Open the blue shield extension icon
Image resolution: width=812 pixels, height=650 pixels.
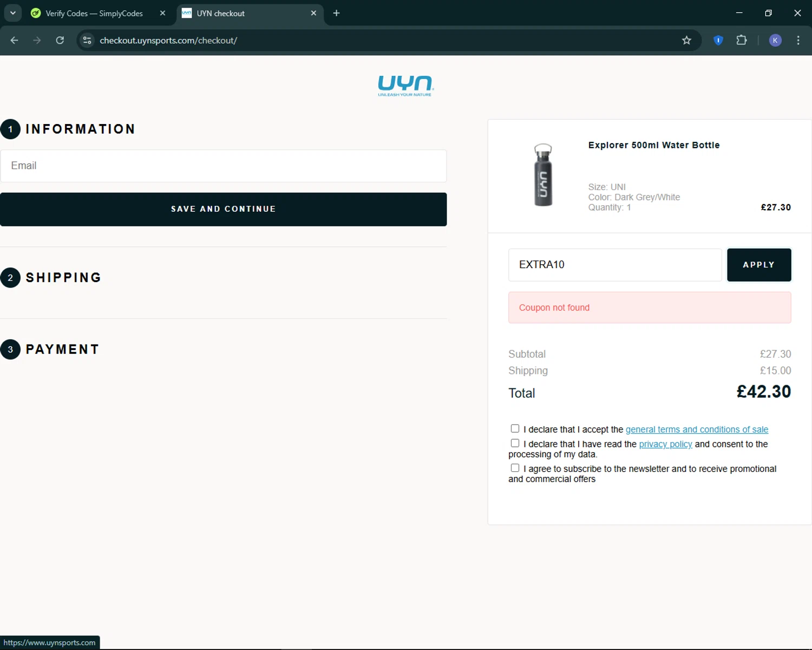click(x=718, y=40)
